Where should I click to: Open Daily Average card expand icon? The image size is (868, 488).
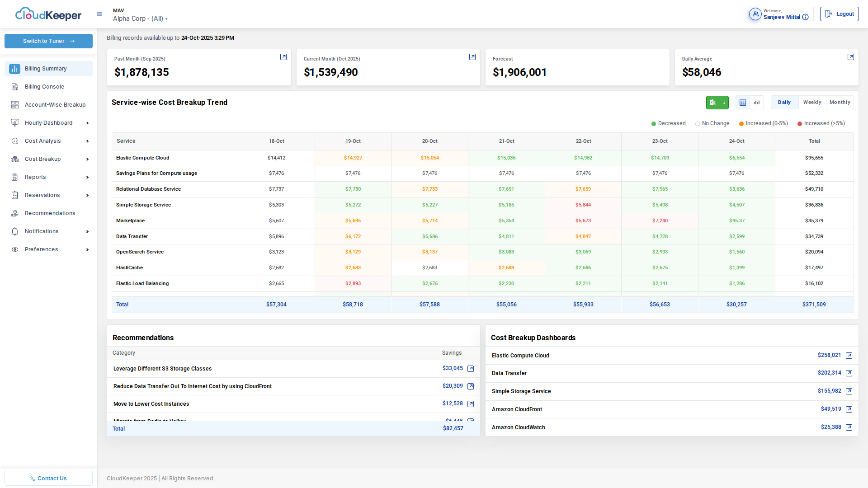click(850, 57)
